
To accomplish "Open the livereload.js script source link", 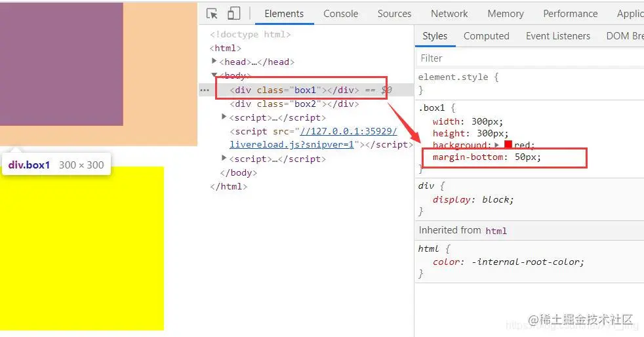I will coord(313,138).
